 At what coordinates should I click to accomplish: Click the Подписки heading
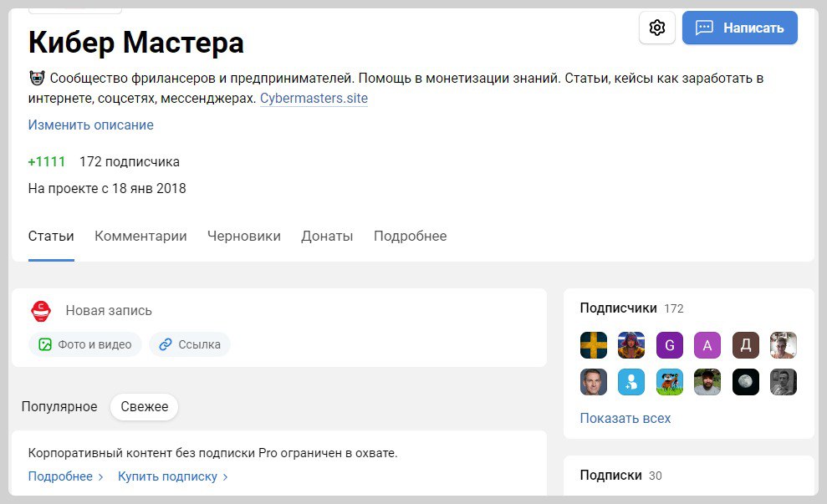[x=610, y=475]
